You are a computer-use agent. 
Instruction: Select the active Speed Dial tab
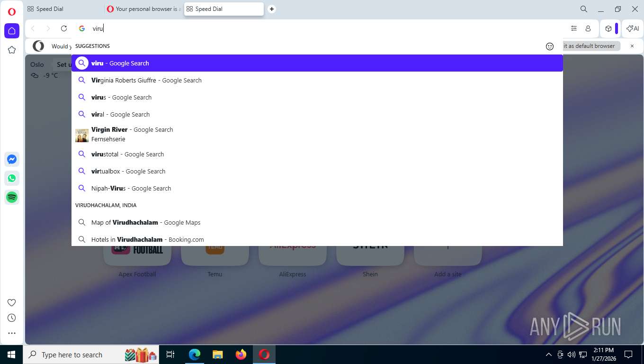(224, 9)
